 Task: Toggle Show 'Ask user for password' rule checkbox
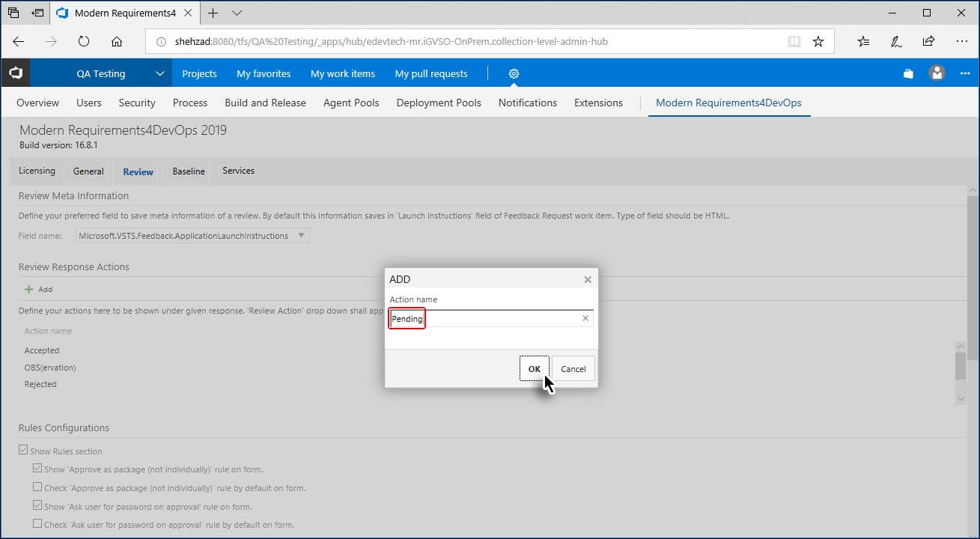[x=37, y=506]
